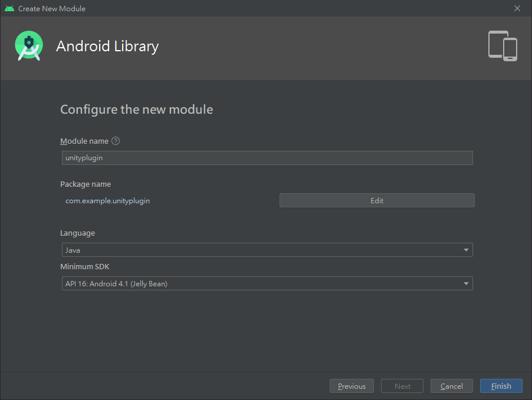Viewport: 532px width, 400px height.
Task: Click the com.example.unityplugin package text
Action: tap(107, 201)
